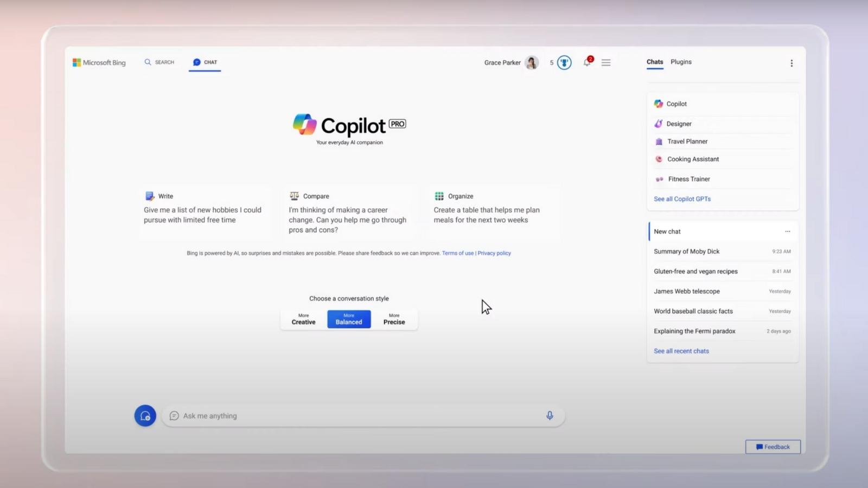This screenshot has height=488, width=868.
Task: Select the More Precise conversation style
Action: pos(394,319)
